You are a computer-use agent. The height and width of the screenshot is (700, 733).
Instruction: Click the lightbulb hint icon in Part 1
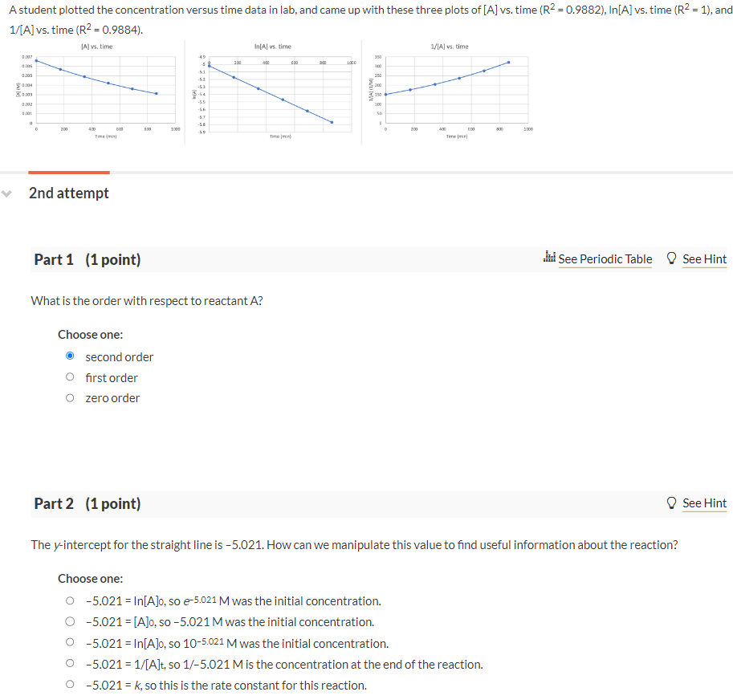point(671,258)
